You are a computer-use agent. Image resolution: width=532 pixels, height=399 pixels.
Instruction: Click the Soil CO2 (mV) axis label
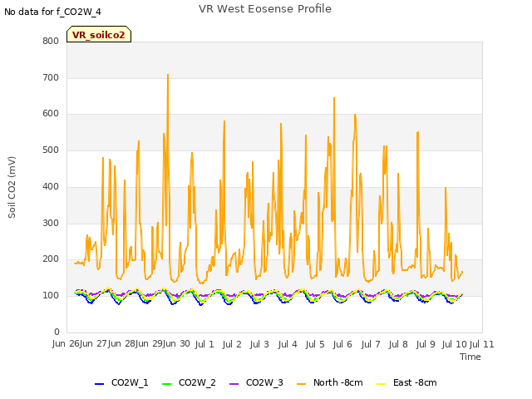(12, 187)
